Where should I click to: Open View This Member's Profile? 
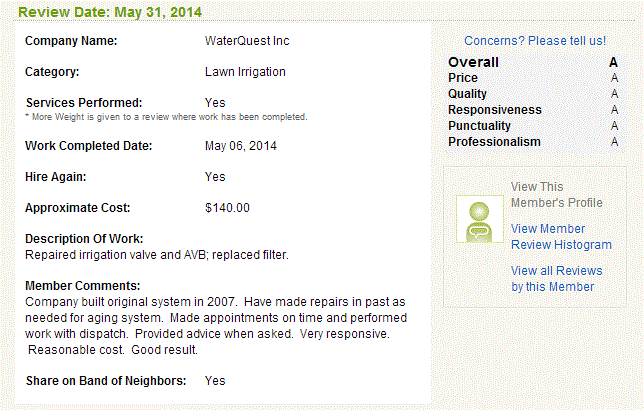point(557,195)
